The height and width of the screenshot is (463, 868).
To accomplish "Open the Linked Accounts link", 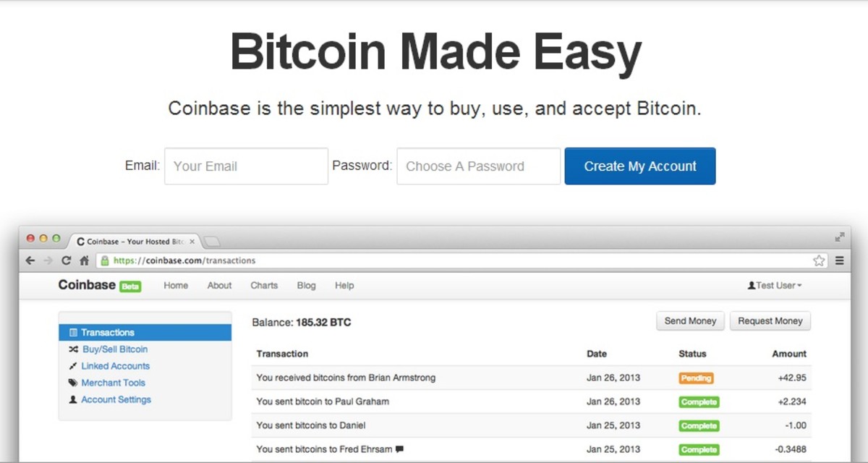I will point(115,366).
